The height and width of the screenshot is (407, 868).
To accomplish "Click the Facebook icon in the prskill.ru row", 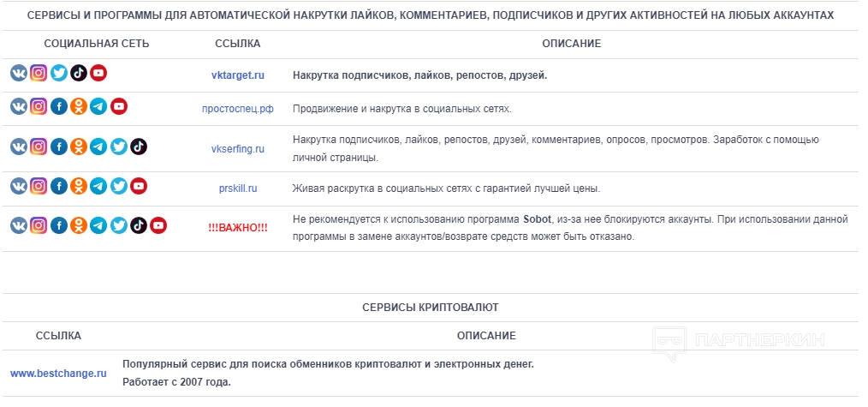I will 58,186.
